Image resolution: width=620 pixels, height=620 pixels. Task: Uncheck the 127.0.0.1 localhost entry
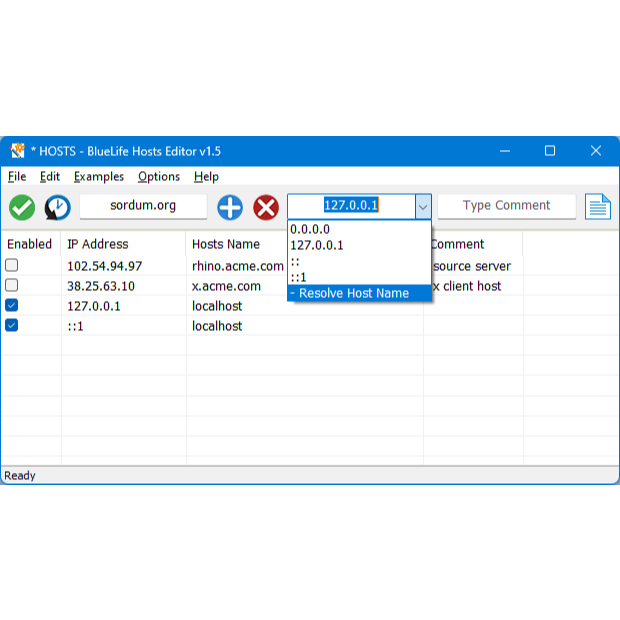click(x=11, y=305)
